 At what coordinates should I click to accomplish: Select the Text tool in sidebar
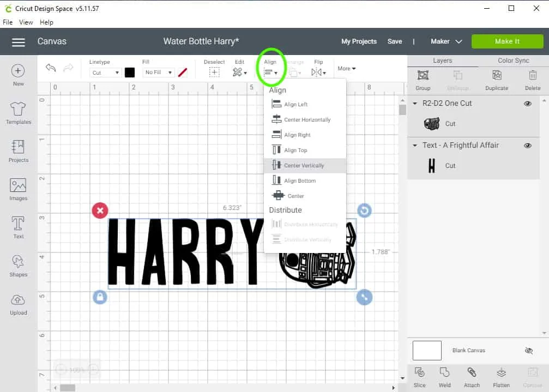[x=18, y=224]
